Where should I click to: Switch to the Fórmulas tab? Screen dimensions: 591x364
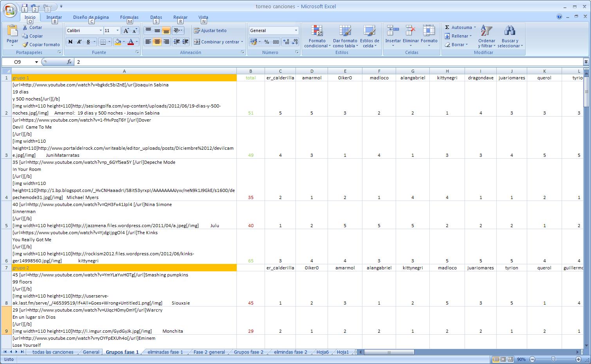pos(129,17)
